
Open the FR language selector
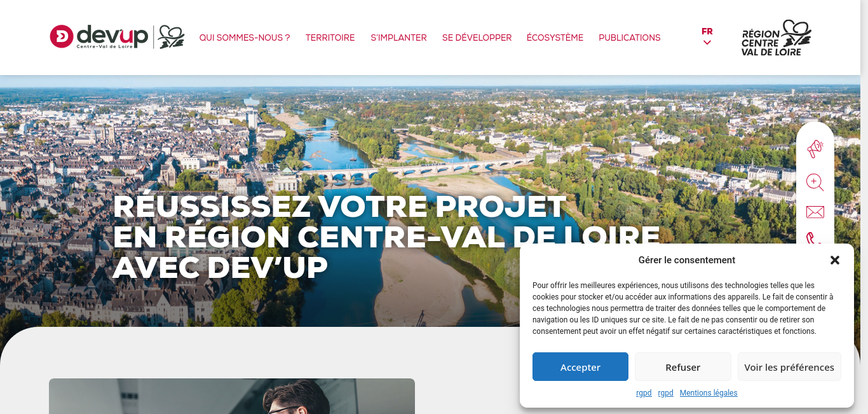707,31
